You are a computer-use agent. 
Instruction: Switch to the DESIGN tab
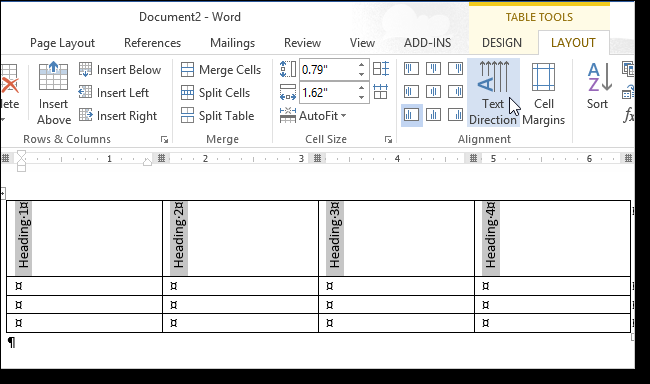pyautogui.click(x=502, y=43)
